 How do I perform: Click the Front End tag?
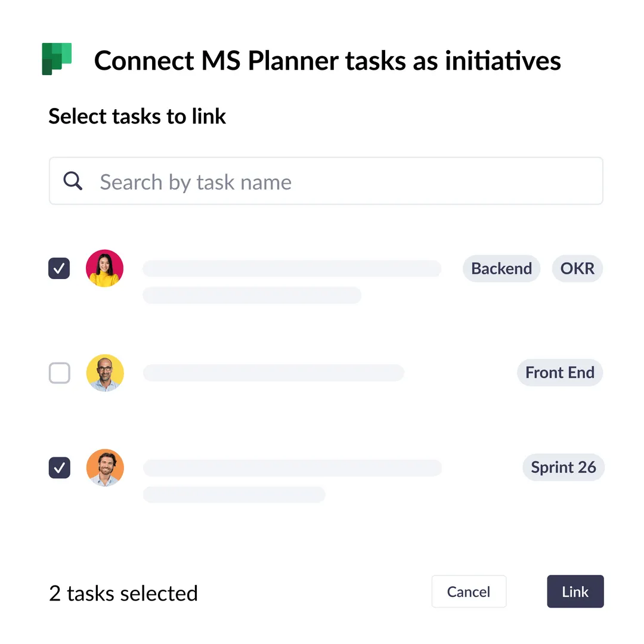click(560, 373)
